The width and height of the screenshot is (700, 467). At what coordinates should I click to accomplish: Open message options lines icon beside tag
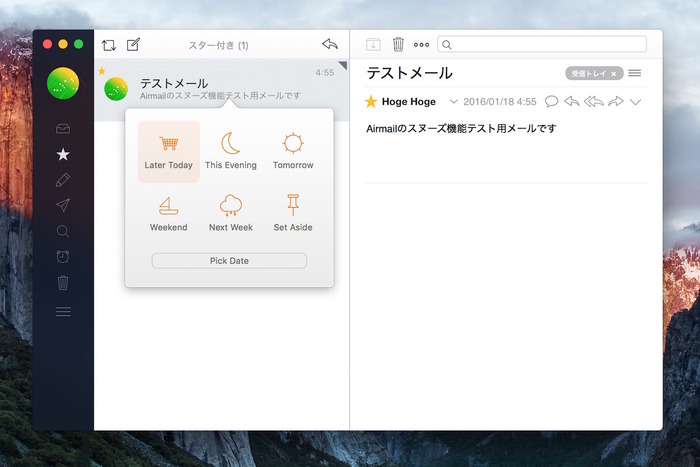click(x=635, y=73)
